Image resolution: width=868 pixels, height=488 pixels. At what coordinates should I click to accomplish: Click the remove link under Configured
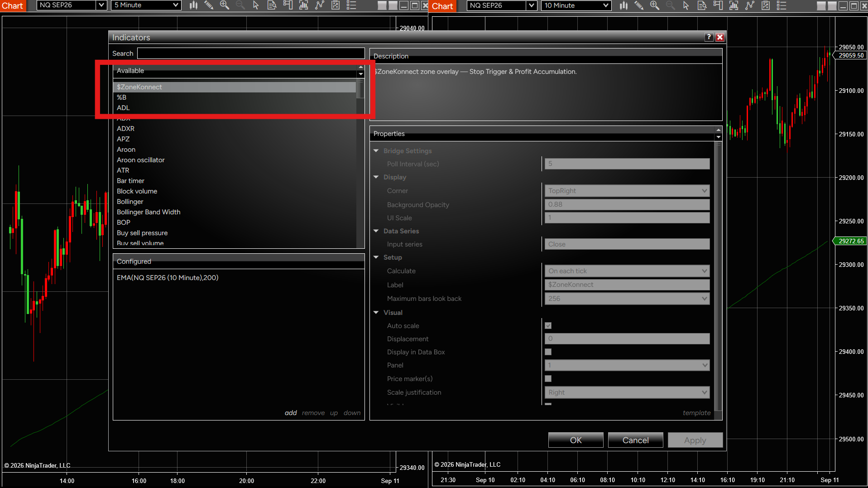(x=313, y=413)
